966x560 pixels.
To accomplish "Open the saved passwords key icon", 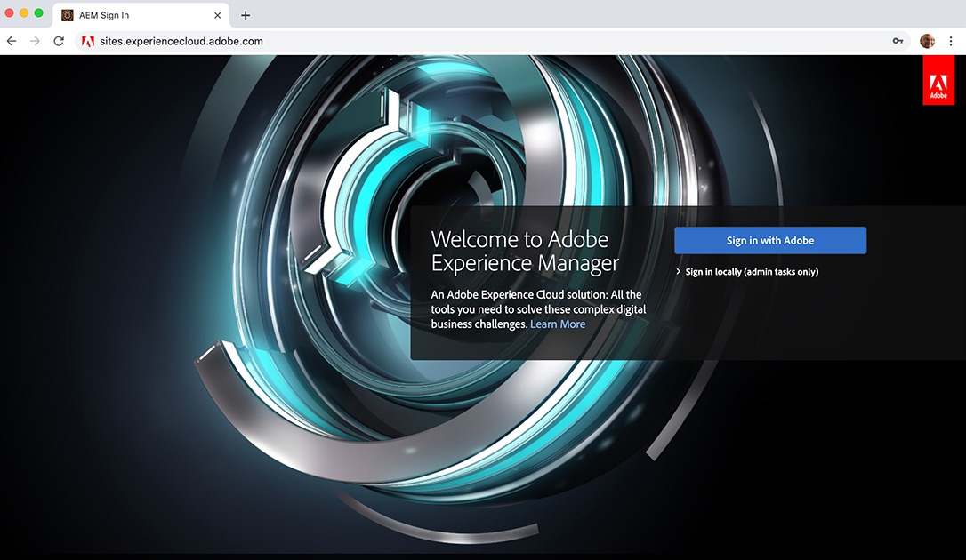I will pos(898,41).
